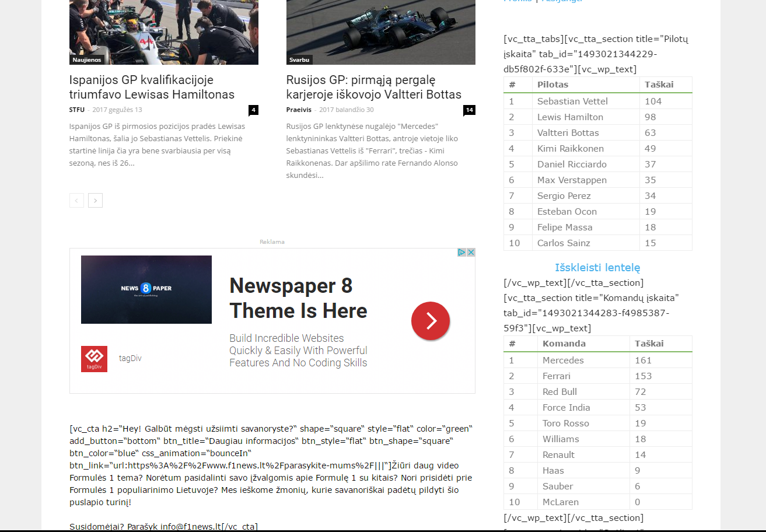Click the 'Newspaper 8 Theme Is Here' ad headline
The height and width of the screenshot is (532, 766).
pos(298,298)
